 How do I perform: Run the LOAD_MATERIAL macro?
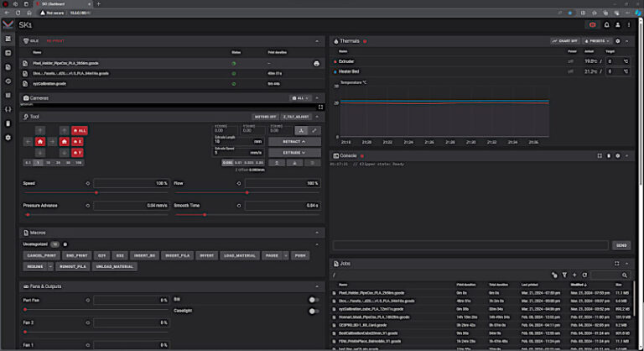click(x=240, y=255)
